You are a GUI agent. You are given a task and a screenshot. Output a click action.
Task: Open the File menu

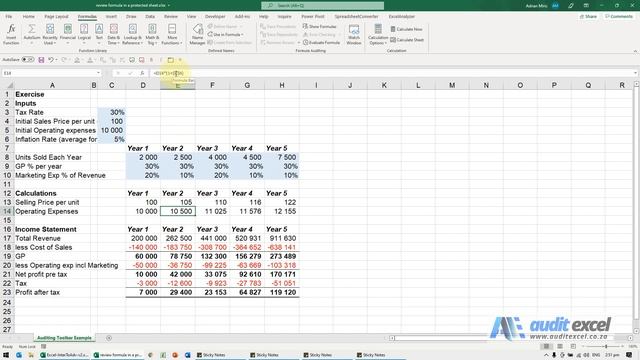click(9, 17)
